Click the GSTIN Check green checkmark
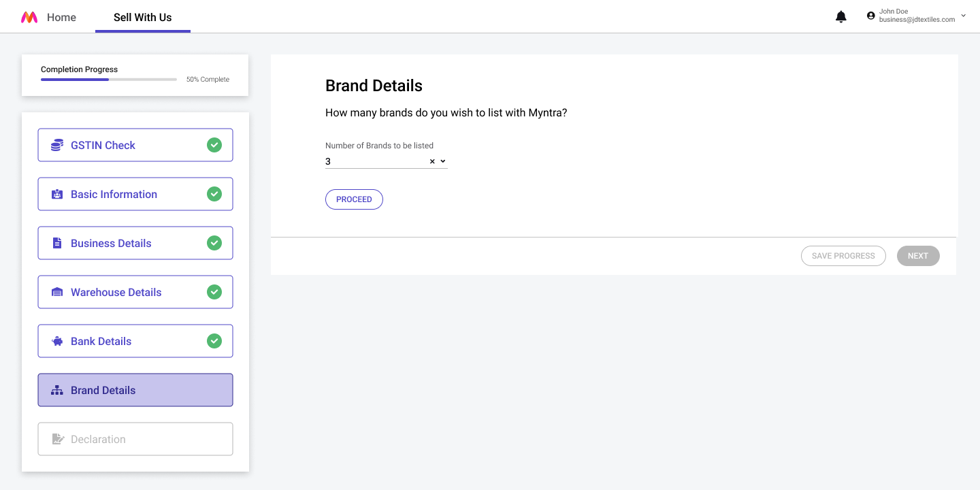980x490 pixels. click(x=214, y=145)
